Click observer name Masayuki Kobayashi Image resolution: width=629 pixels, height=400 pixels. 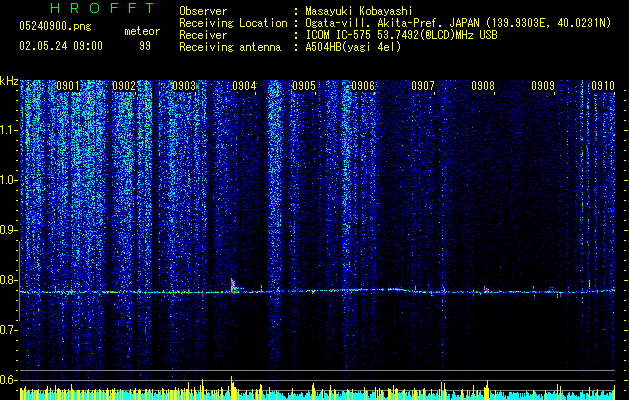pyautogui.click(x=359, y=11)
